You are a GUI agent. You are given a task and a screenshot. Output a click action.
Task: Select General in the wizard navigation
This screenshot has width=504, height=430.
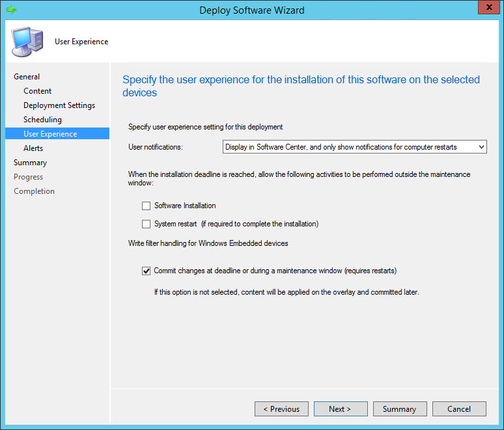tap(27, 77)
